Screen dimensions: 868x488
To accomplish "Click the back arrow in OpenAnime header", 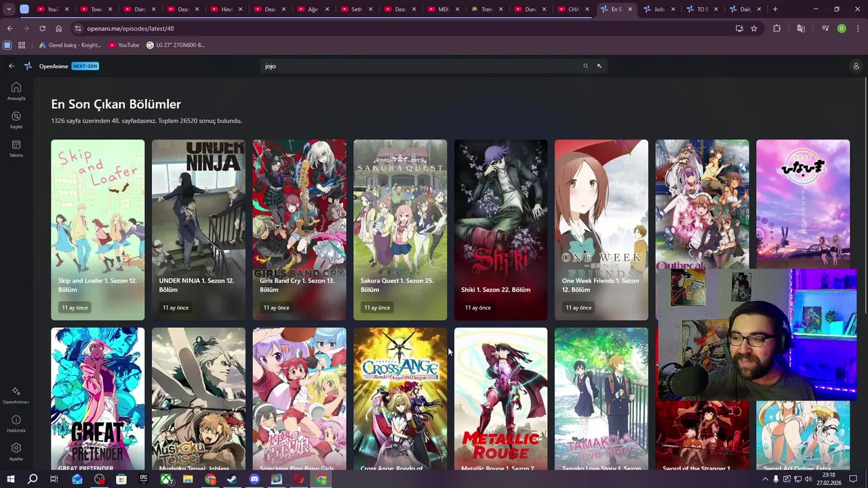I will coord(12,66).
